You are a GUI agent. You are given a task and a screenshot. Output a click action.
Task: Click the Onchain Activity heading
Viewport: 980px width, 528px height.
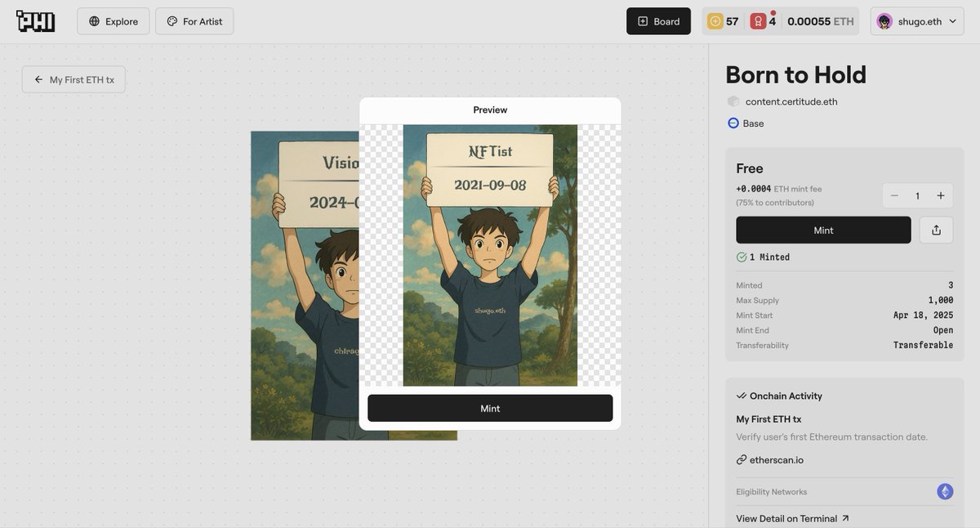pos(779,396)
